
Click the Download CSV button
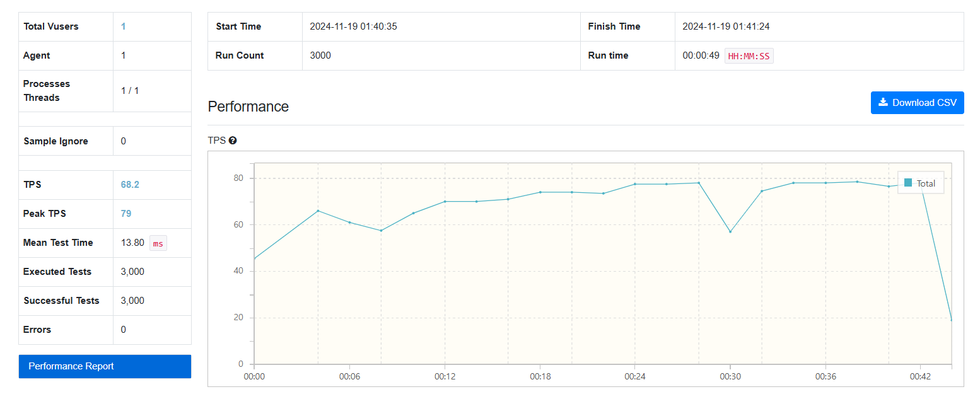coord(917,103)
